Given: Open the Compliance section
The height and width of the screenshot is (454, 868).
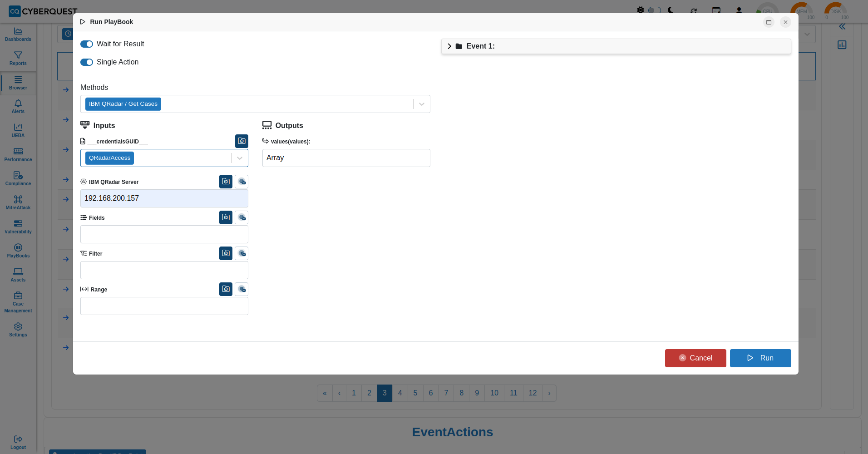Looking at the screenshot, I should tap(18, 179).
